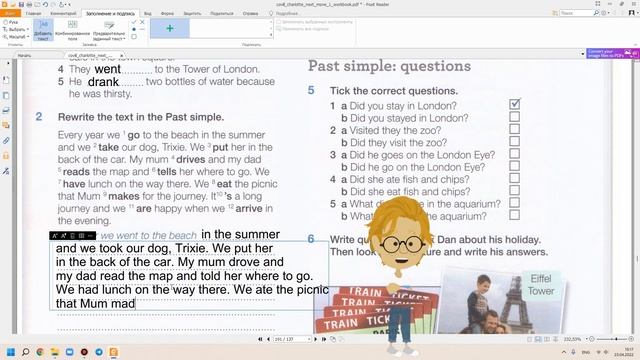This screenshot has height=360, width=640.
Task: Go to the next page arrow
Action: point(316,339)
